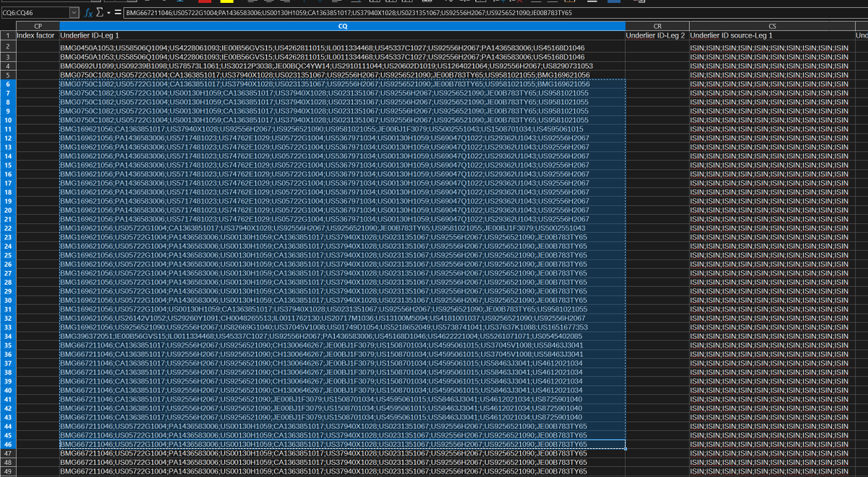Click CQ cell in row 34 starting BMG396372051

point(341,336)
